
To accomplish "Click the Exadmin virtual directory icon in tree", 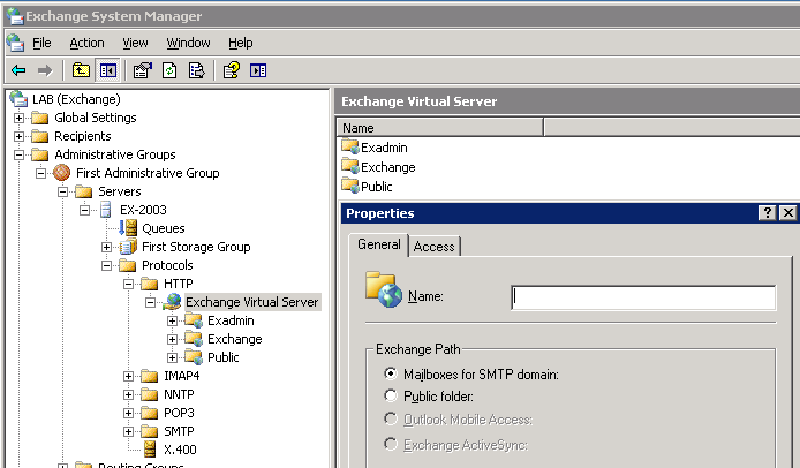I will [x=194, y=321].
